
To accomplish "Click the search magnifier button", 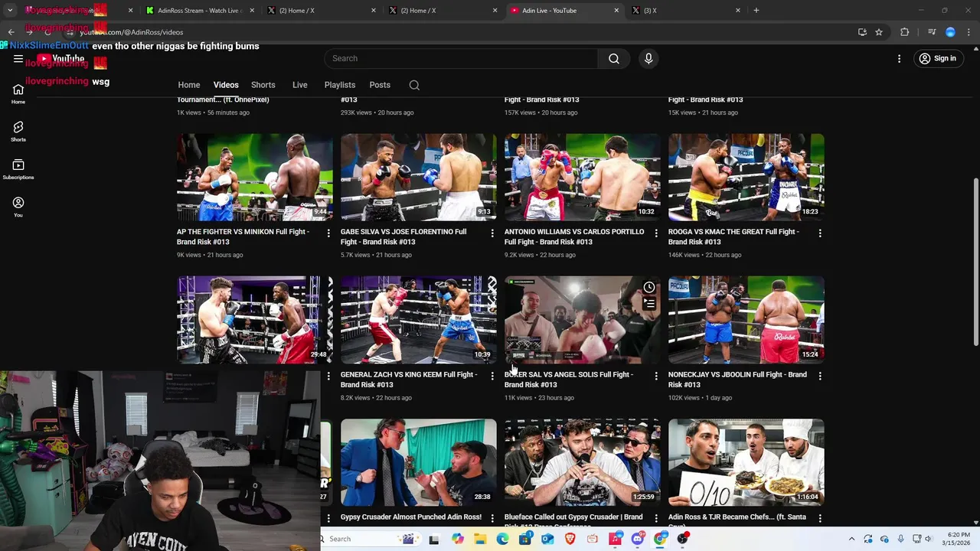I will click(x=614, y=58).
